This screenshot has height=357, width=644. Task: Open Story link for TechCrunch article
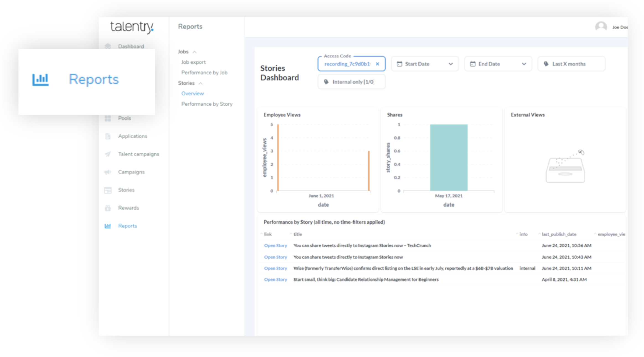pyautogui.click(x=275, y=245)
